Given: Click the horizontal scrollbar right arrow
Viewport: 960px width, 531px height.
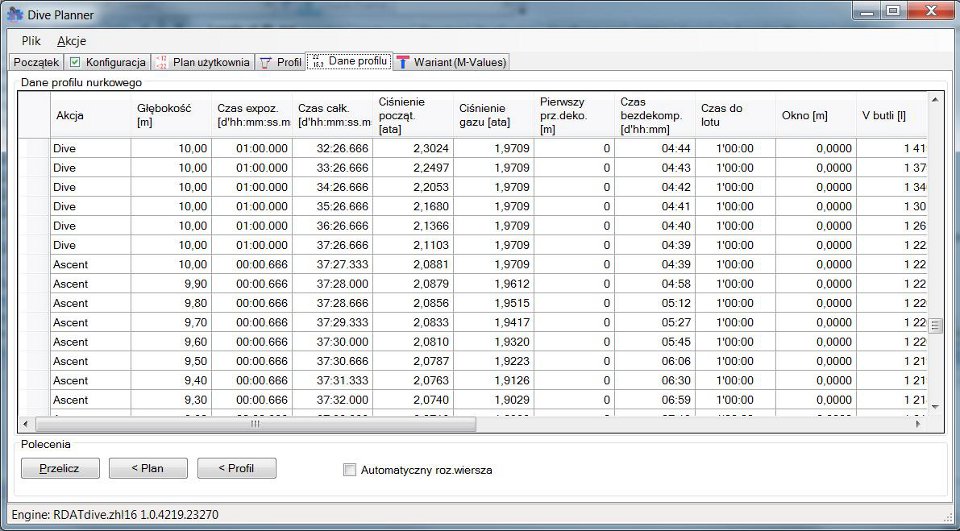Looking at the screenshot, I should (x=919, y=424).
